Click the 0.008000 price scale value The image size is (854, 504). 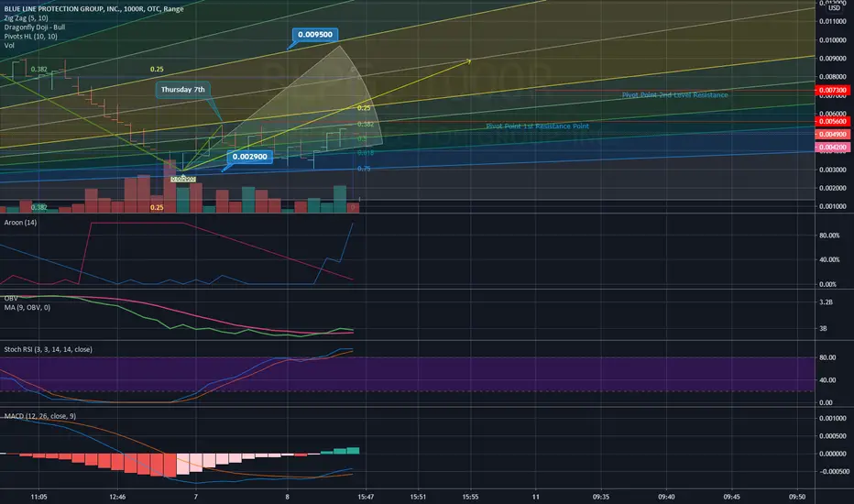[833, 77]
